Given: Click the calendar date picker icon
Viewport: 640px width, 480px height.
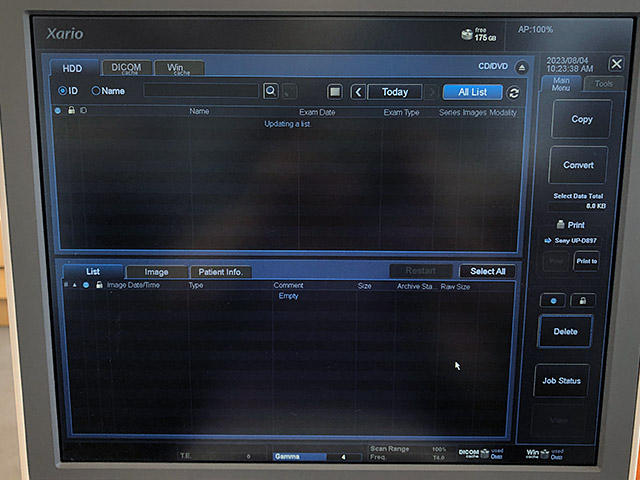Looking at the screenshot, I should tap(335, 92).
